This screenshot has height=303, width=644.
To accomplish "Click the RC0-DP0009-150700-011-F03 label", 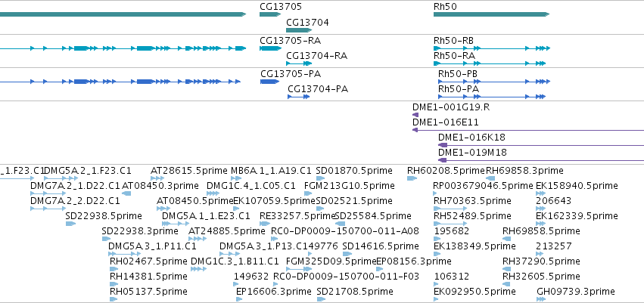I will (347, 277).
